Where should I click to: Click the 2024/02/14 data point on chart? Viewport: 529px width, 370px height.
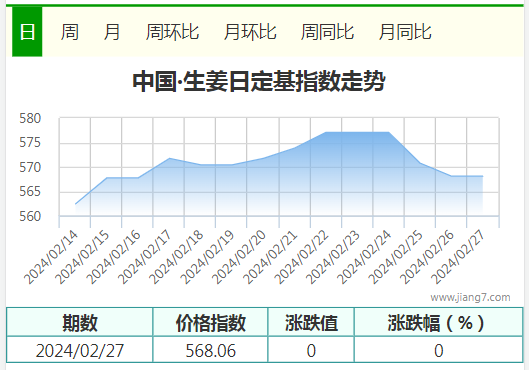coord(75,204)
